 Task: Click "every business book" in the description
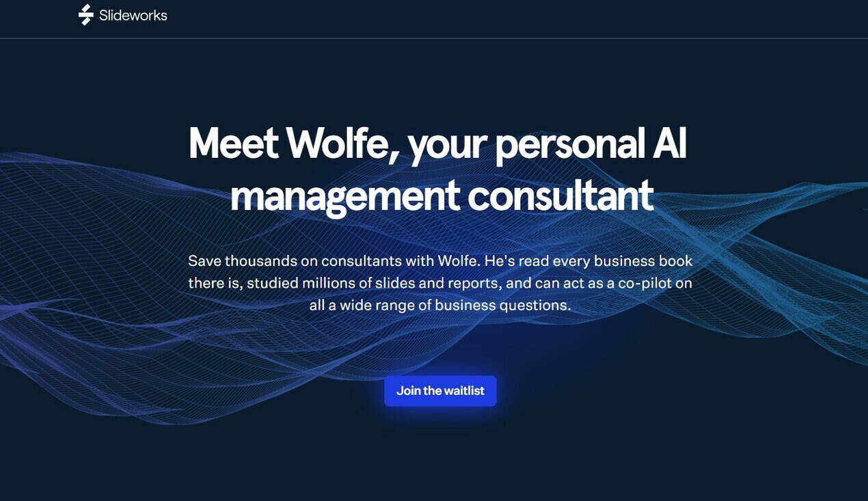[x=622, y=261]
